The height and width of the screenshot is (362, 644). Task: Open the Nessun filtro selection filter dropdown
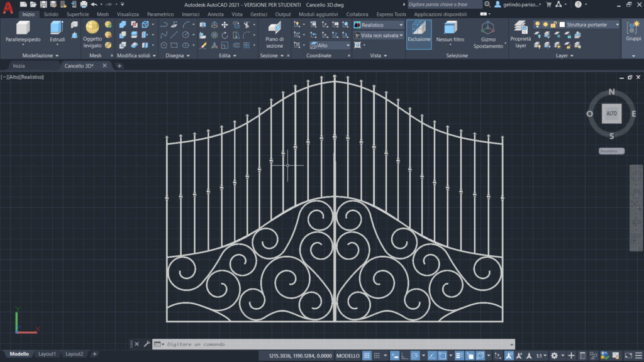click(x=450, y=33)
